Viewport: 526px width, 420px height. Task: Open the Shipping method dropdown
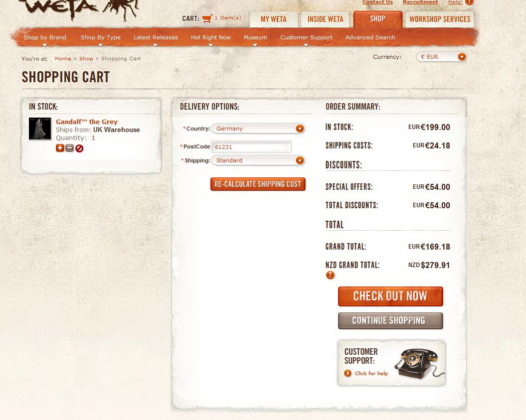point(258,160)
